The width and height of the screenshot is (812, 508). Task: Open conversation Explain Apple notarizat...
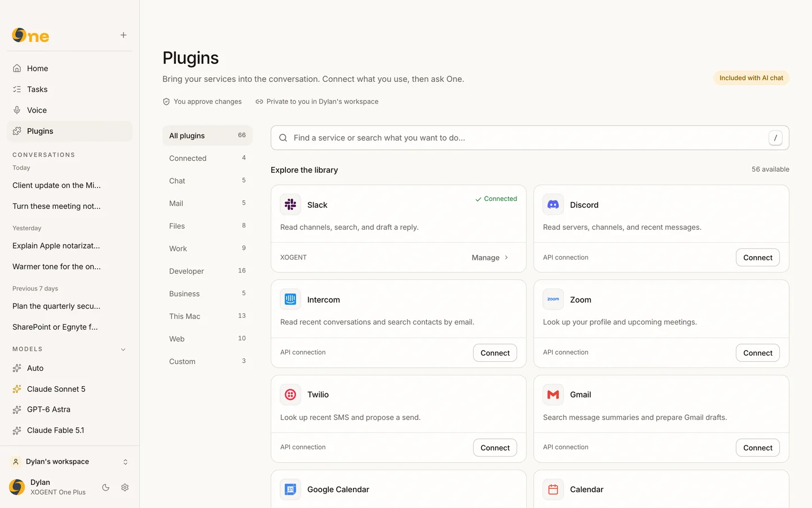pyautogui.click(x=56, y=246)
